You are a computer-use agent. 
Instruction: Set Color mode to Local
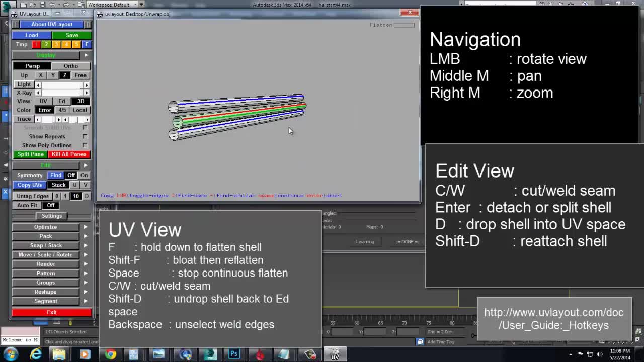coord(80,110)
